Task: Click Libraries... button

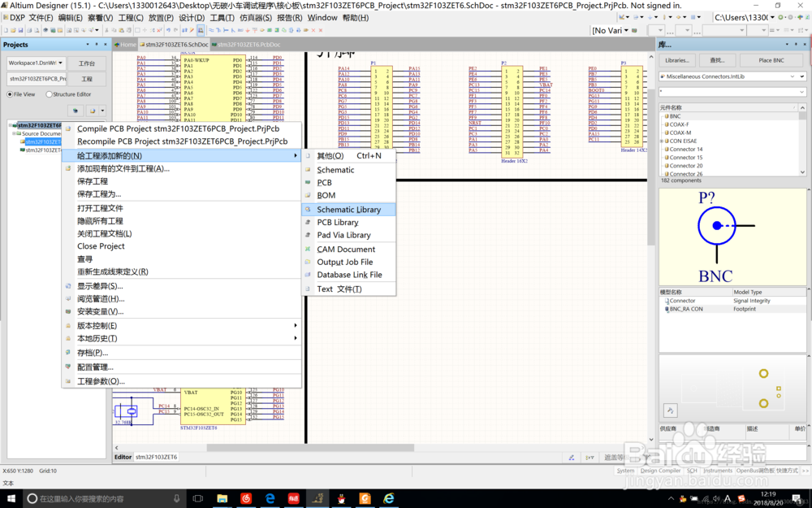Action: pyautogui.click(x=677, y=60)
